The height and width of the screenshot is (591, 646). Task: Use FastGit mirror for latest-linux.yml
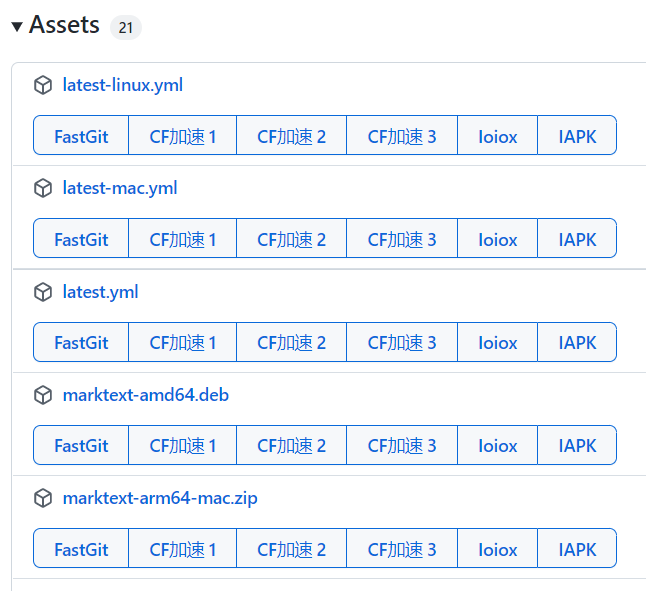tap(81, 136)
